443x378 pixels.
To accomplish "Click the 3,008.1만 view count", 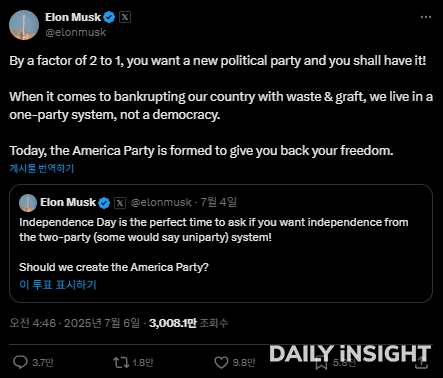I will pyautogui.click(x=173, y=323).
